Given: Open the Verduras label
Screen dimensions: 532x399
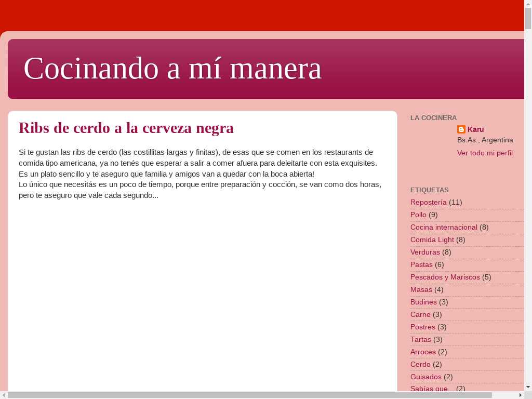Looking at the screenshot, I should [425, 252].
